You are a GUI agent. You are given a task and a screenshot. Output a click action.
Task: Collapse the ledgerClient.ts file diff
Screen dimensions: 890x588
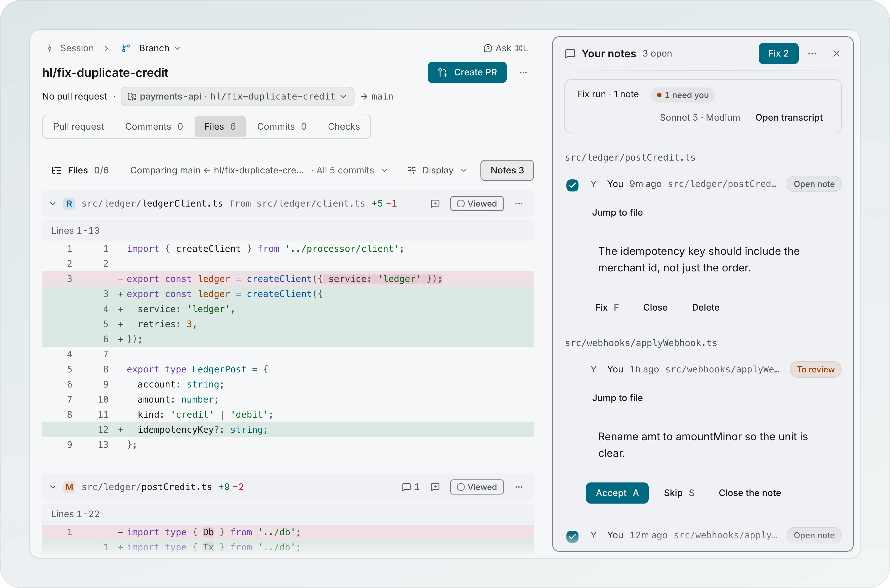click(53, 204)
